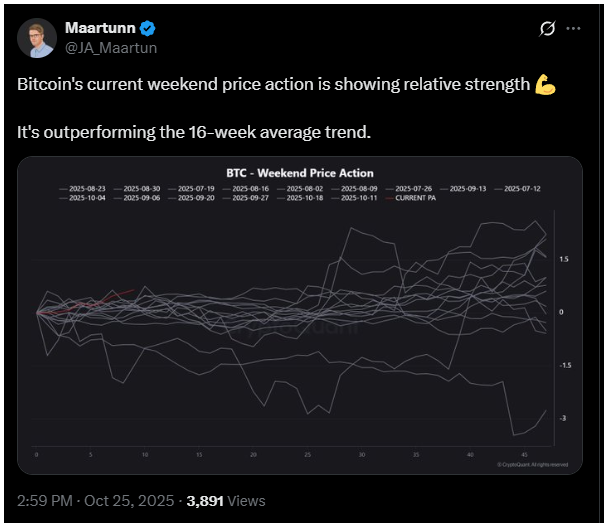The width and height of the screenshot is (608, 527).
Task: Click Maartunn's profile avatar picture
Action: point(37,37)
